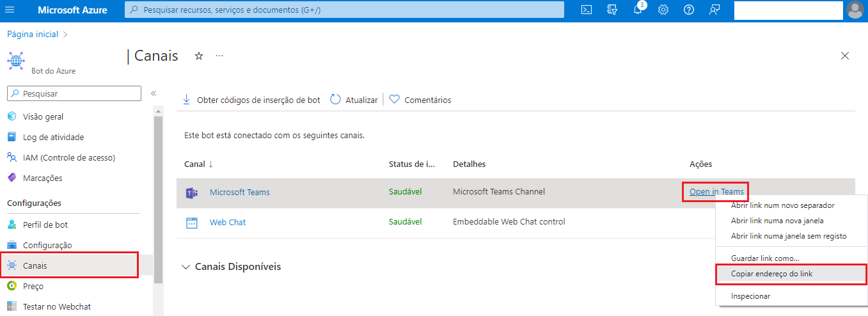Collapse the side menu with double chevron

tap(154, 93)
